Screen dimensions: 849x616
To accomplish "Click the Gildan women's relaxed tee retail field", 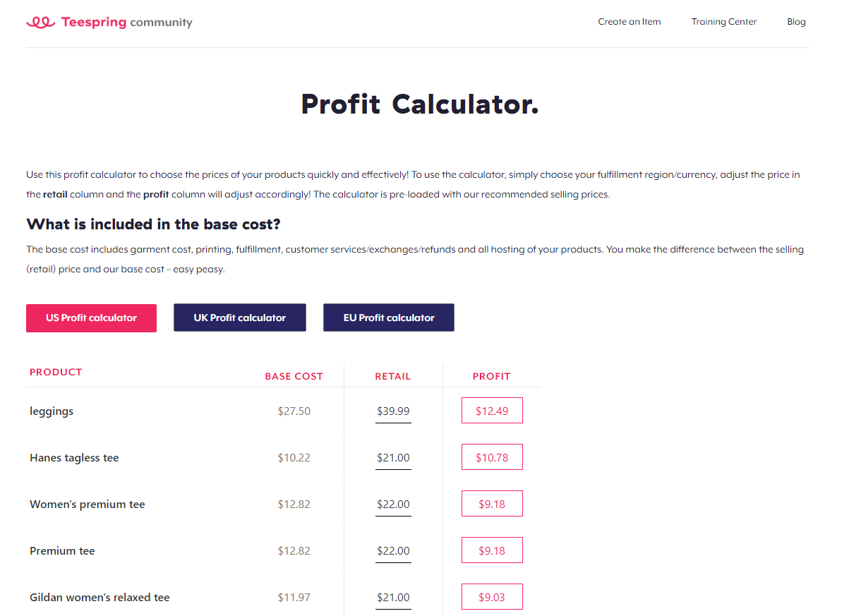I will tap(393, 597).
